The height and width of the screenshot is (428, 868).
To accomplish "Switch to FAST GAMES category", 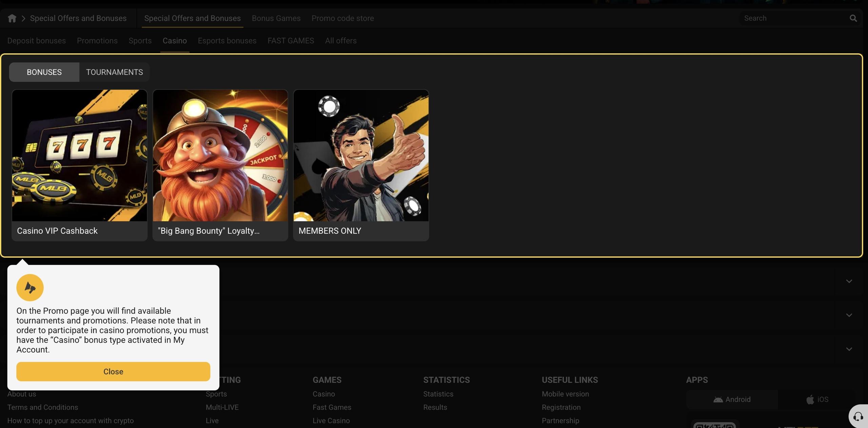I will [x=291, y=41].
